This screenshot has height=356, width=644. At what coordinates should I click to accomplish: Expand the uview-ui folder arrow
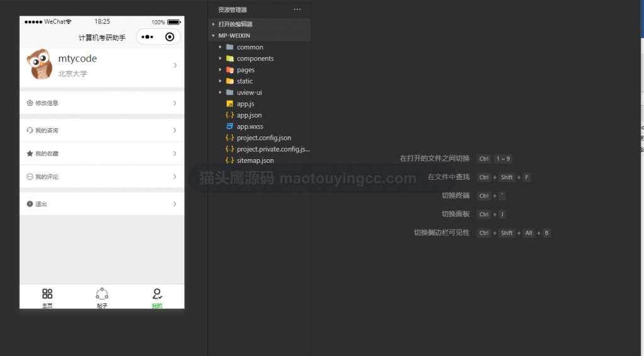tap(220, 92)
